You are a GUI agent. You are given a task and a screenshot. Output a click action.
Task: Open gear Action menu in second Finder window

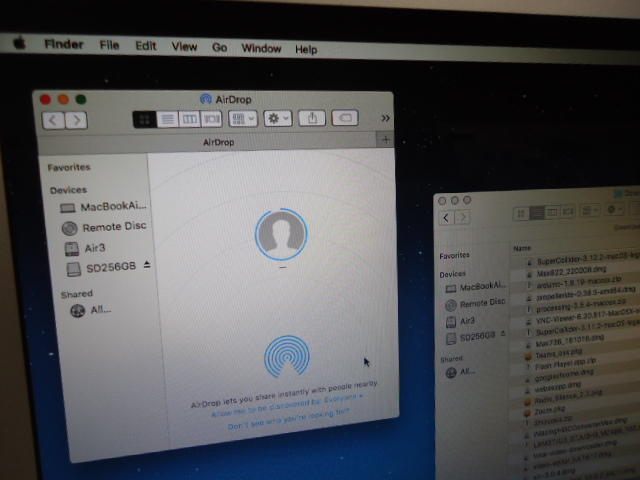pyautogui.click(x=614, y=209)
